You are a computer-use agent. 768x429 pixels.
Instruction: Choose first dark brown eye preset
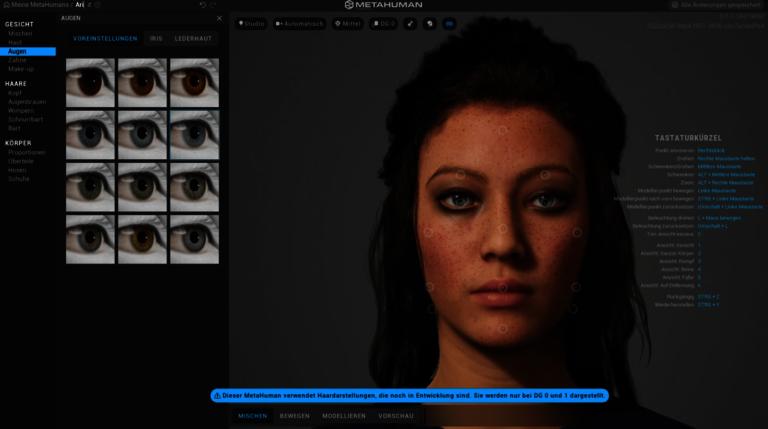pos(90,83)
